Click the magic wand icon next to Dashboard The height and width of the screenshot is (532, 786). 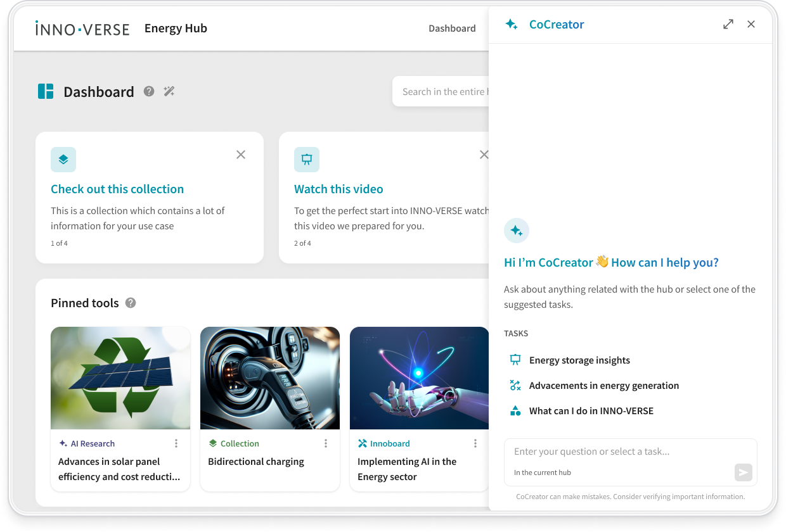point(169,91)
